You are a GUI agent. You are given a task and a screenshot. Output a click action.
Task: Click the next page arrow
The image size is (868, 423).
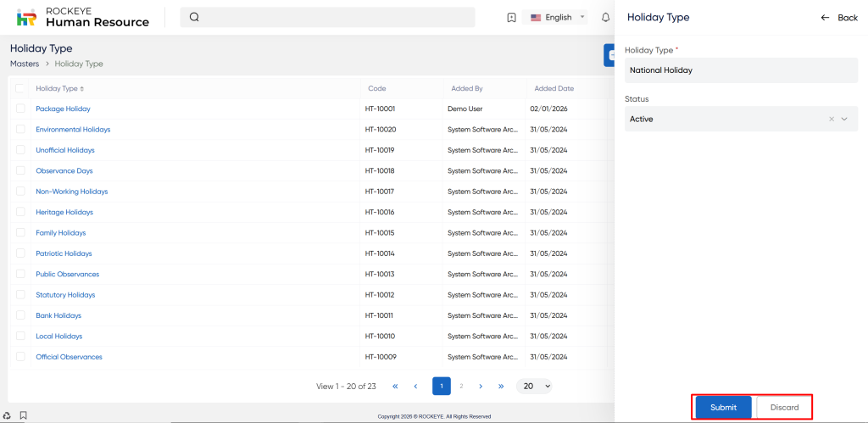tap(481, 386)
